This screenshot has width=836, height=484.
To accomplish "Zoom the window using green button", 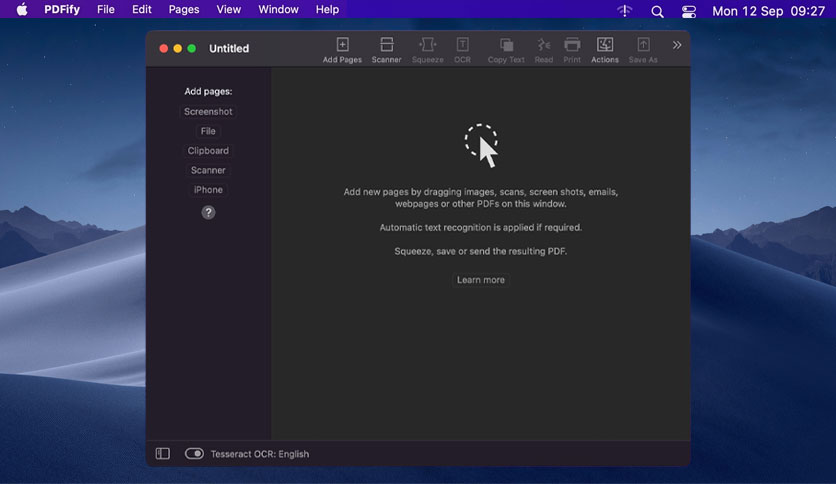I will [x=191, y=49].
